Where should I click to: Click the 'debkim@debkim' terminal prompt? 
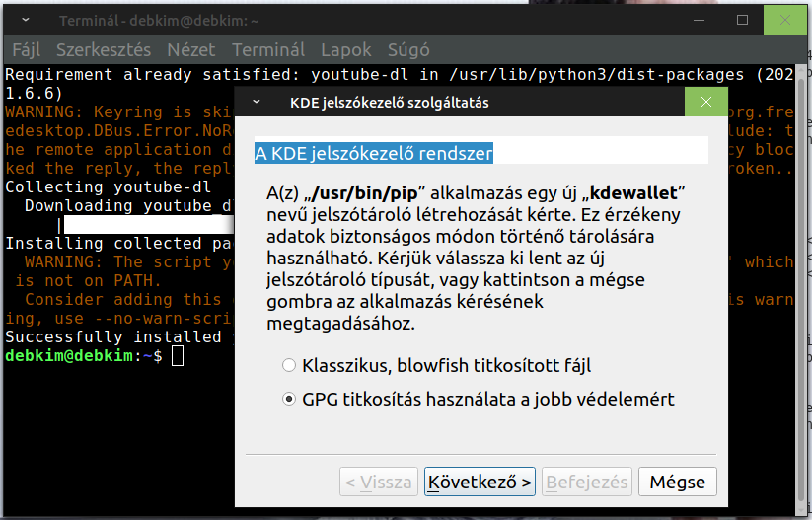tap(69, 356)
